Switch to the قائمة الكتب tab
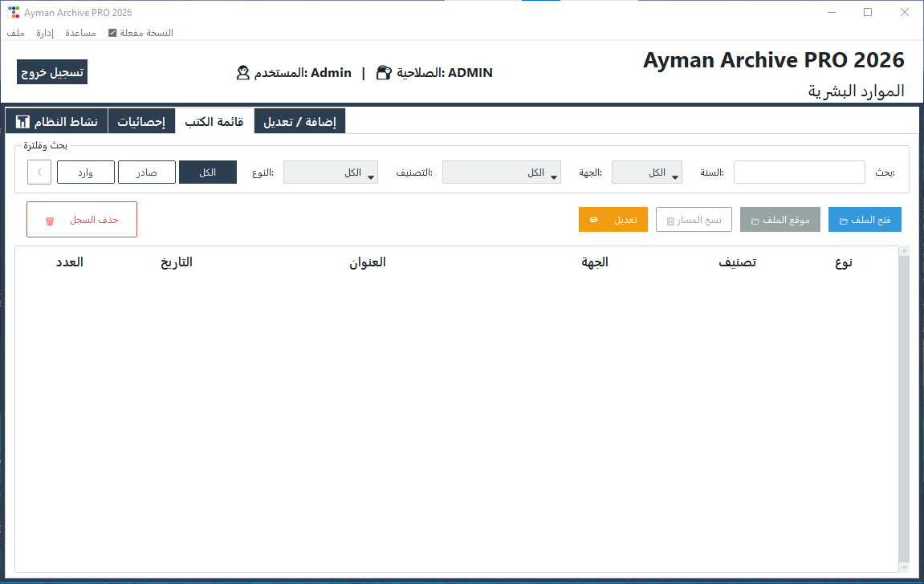This screenshot has width=924, height=584. pos(214,121)
